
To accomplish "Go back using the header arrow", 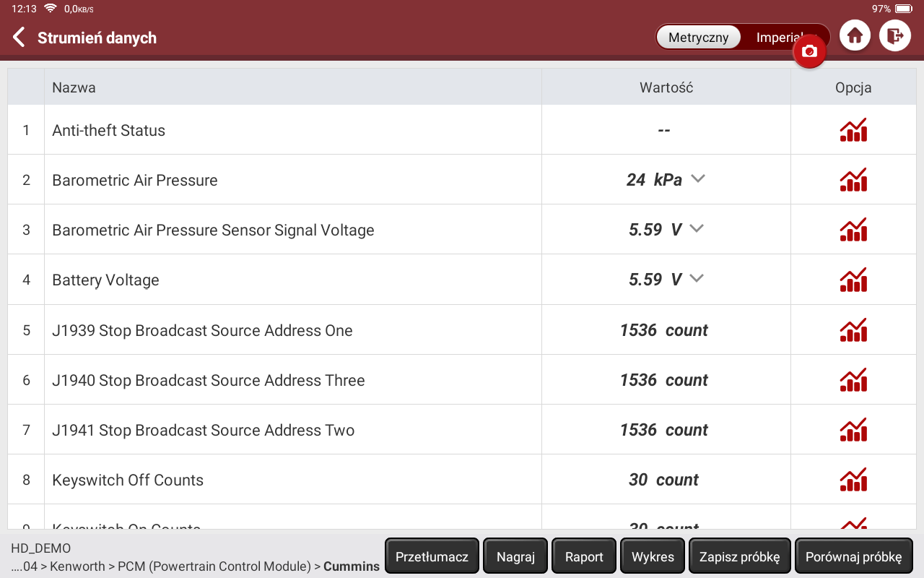I will point(19,38).
